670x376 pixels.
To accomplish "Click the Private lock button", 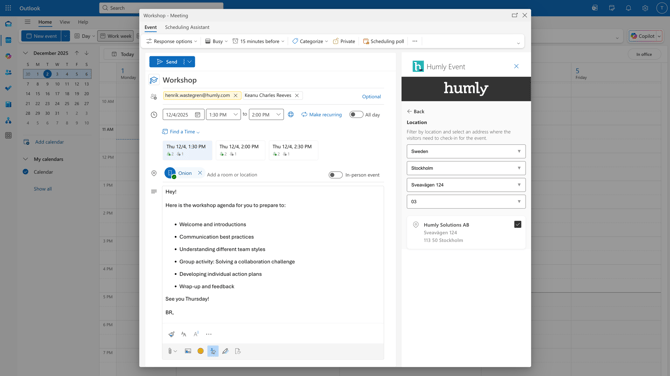I will coord(344,41).
